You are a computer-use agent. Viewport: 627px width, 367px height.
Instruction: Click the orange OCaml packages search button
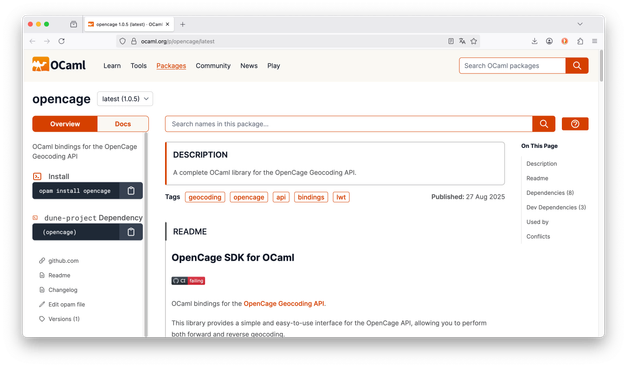(x=577, y=66)
